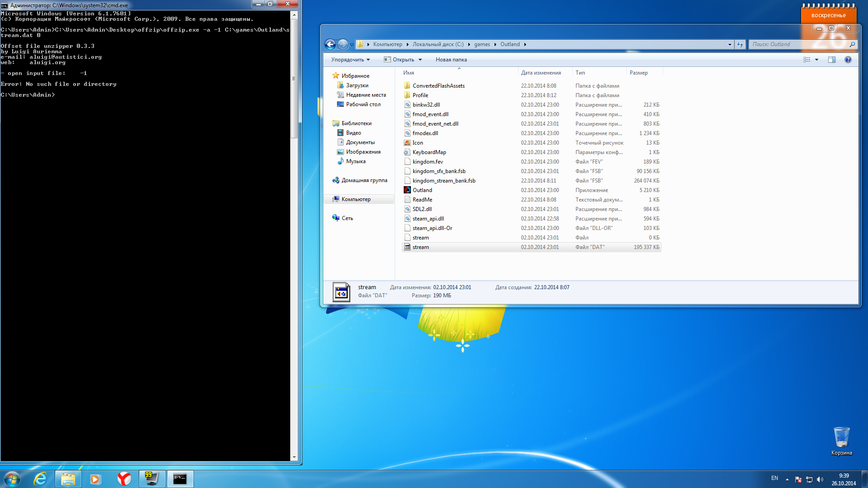This screenshot has width=868, height=488.
Task: Select stream DAT file icon
Action: pyautogui.click(x=407, y=247)
